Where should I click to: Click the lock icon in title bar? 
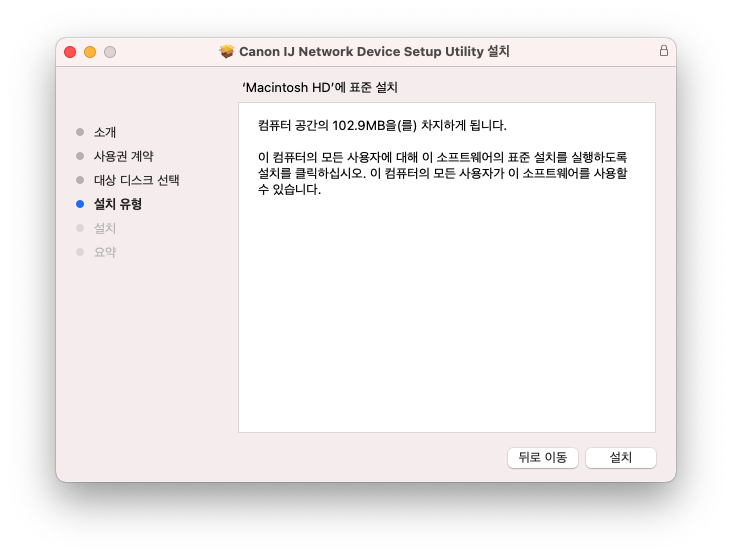tap(663, 50)
